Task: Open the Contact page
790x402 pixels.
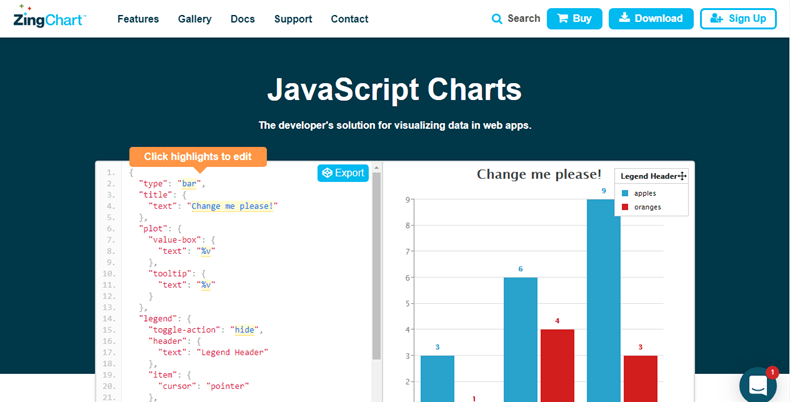Action: click(x=349, y=19)
